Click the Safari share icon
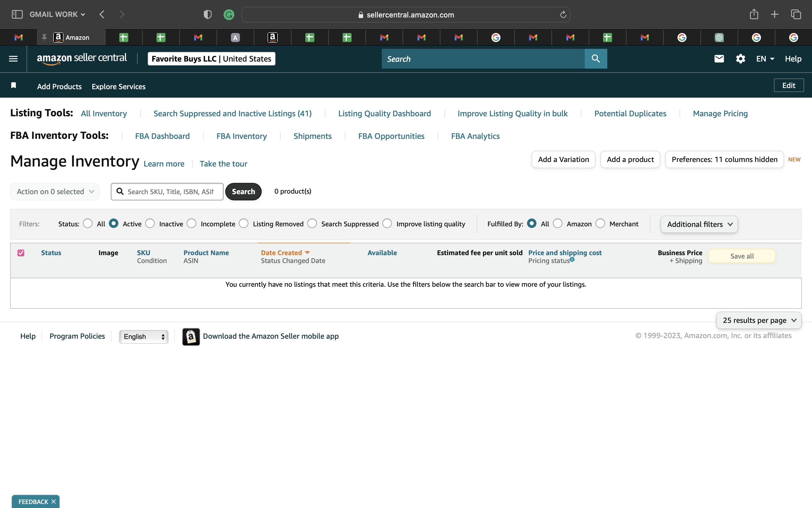The image size is (812, 508). pyautogui.click(x=754, y=14)
